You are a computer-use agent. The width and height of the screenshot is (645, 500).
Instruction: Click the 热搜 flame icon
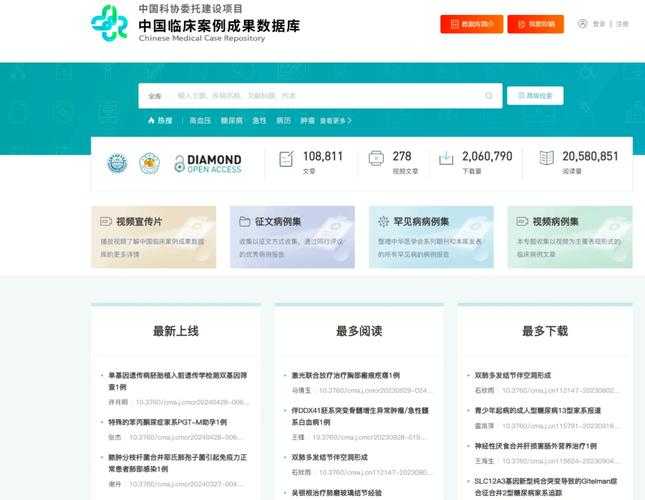pyautogui.click(x=151, y=120)
